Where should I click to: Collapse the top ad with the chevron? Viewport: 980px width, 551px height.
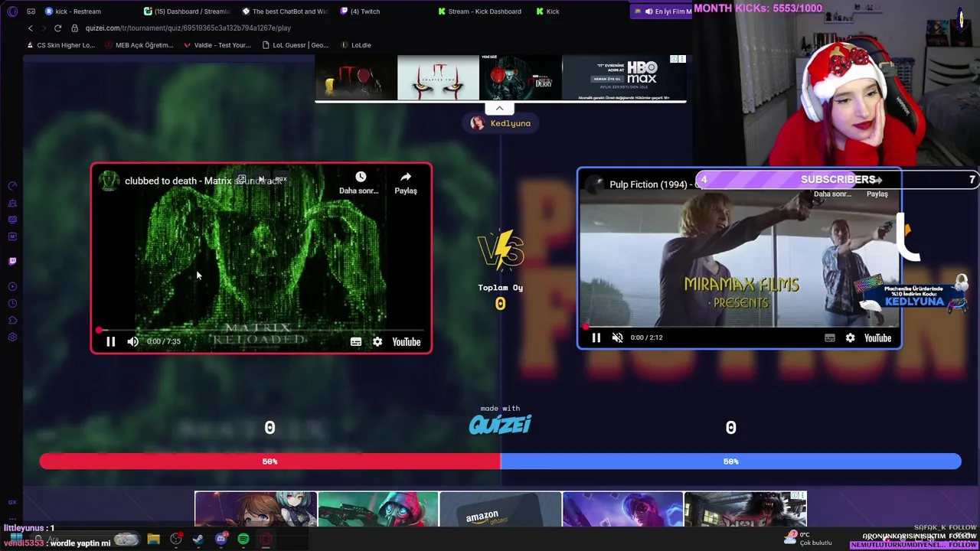pos(499,108)
